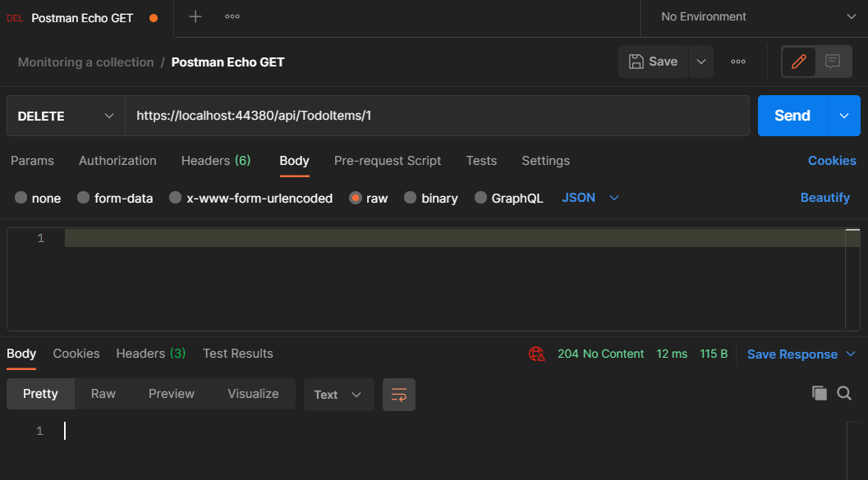Screen dimensions: 868x480
Task: Choose the binary body radio button
Action: point(410,198)
